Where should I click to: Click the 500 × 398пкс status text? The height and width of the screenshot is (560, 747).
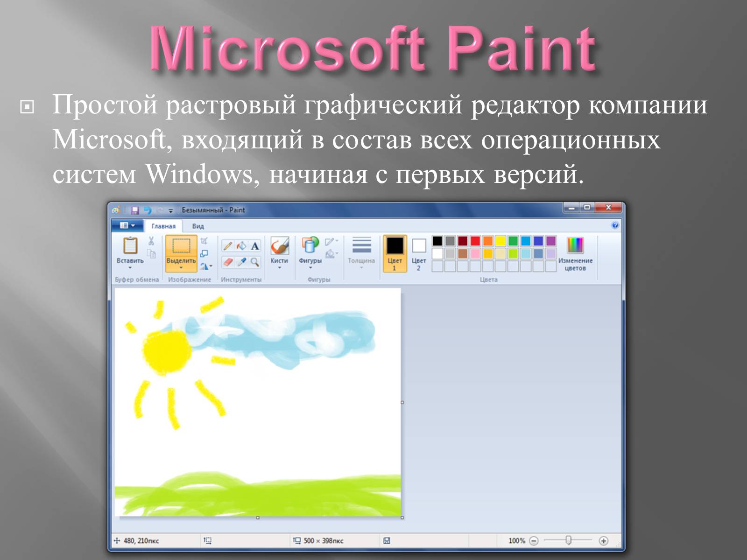tap(323, 541)
